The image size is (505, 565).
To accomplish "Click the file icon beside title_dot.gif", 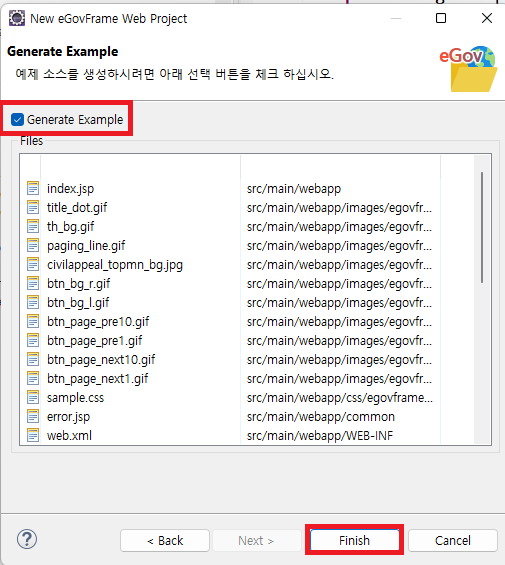I will click(33, 208).
